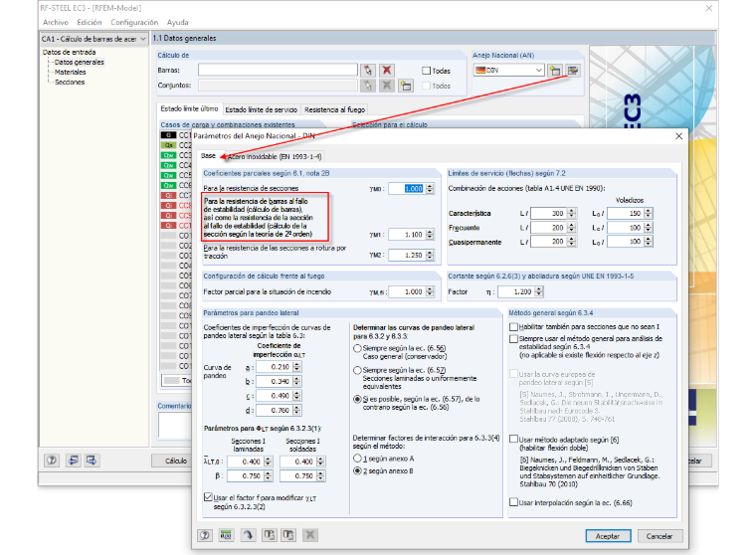The height and width of the screenshot is (555, 756).
Task: Click the Aceptar button
Action: click(608, 536)
